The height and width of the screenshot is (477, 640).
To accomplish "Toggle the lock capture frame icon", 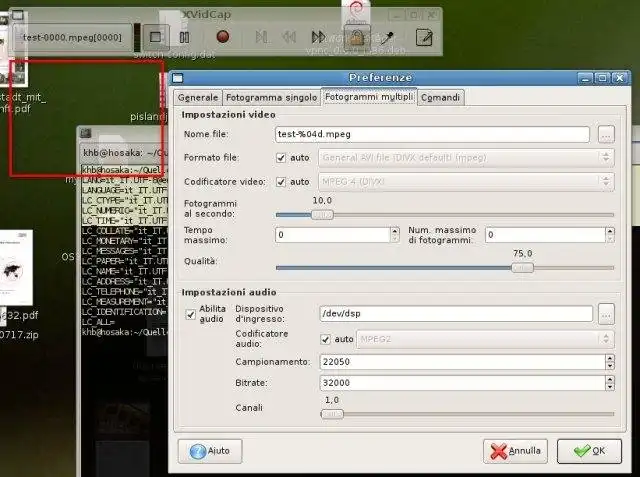I will click(x=357, y=38).
